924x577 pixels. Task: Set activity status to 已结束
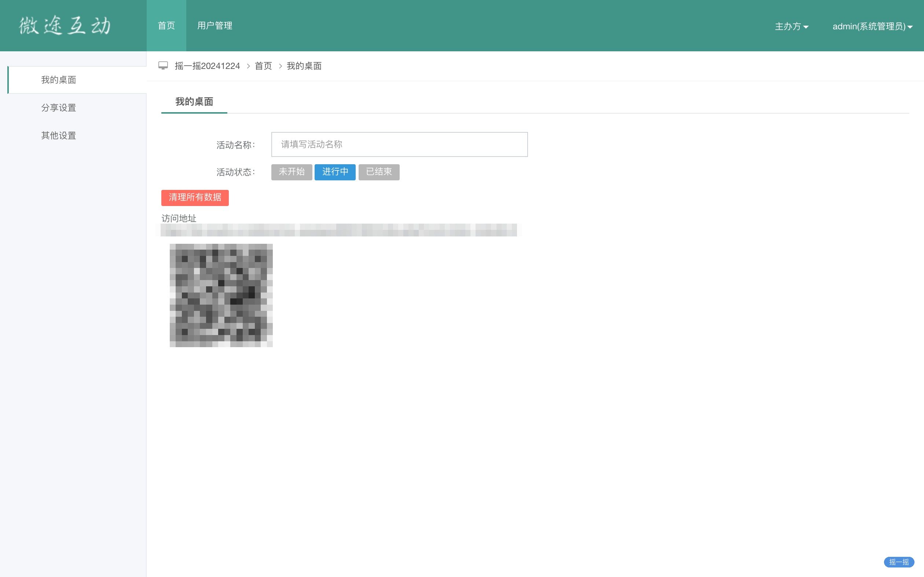coord(379,172)
